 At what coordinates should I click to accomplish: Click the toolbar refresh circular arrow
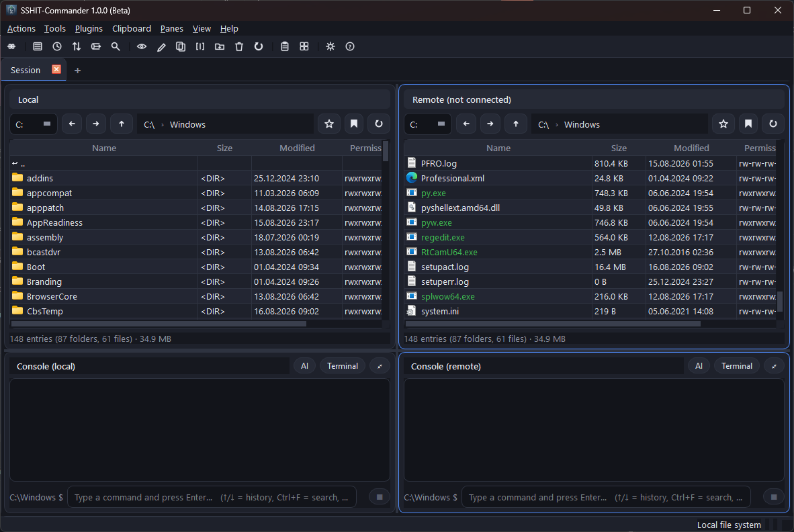tap(259, 46)
